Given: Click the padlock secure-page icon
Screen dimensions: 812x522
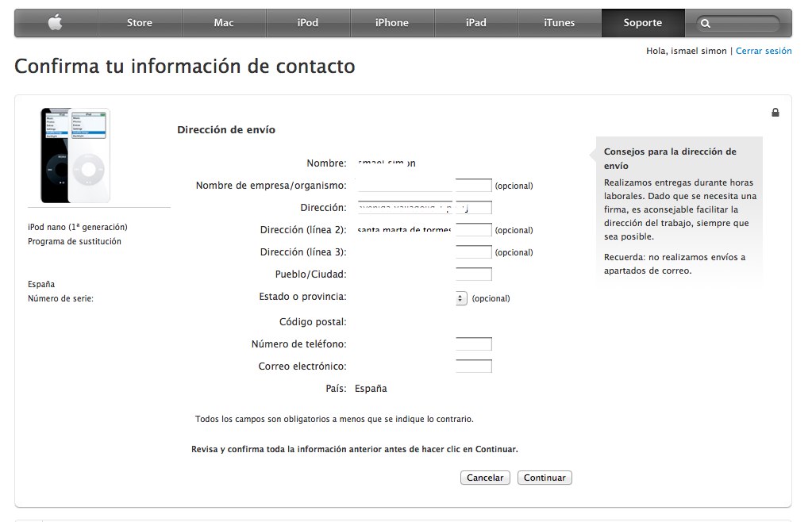Looking at the screenshot, I should [x=775, y=113].
